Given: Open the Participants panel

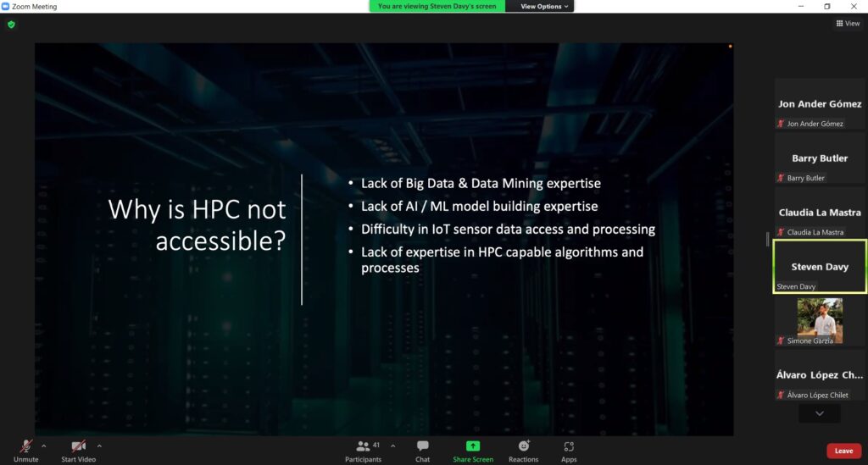Looking at the screenshot, I should 363,451.
